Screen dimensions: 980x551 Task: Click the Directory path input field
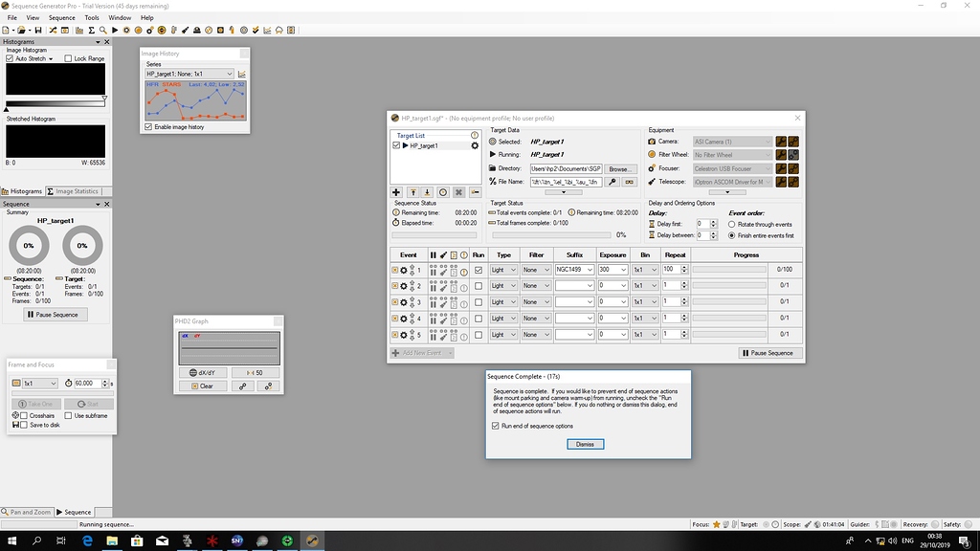pos(567,169)
